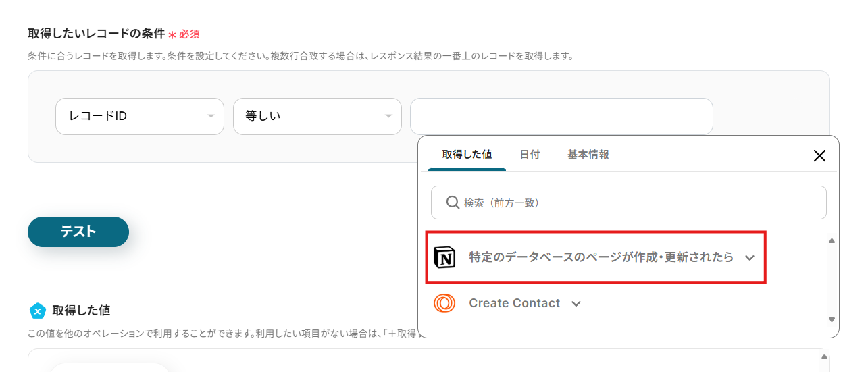Click the empty condition value field
The height and width of the screenshot is (372, 868).
(561, 116)
